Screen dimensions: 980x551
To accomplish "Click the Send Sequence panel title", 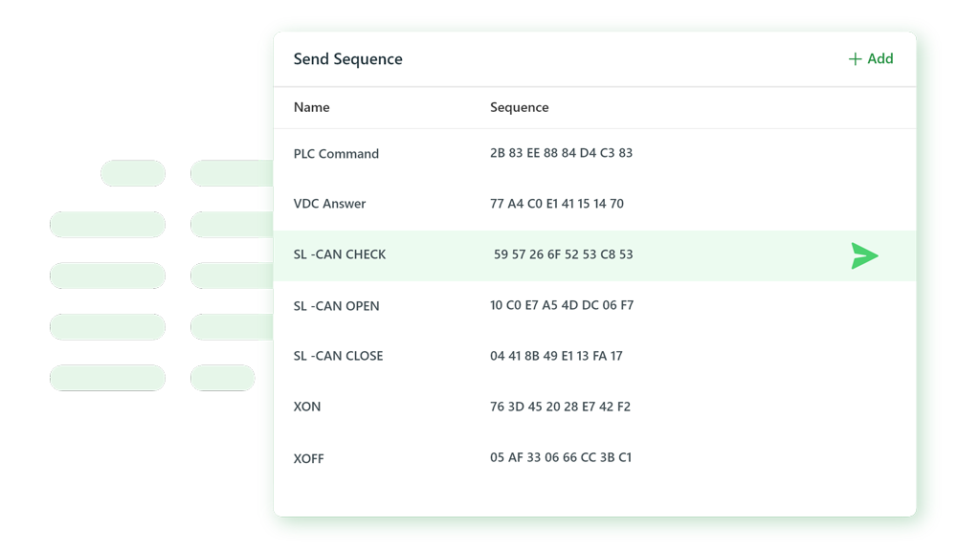I will [348, 58].
